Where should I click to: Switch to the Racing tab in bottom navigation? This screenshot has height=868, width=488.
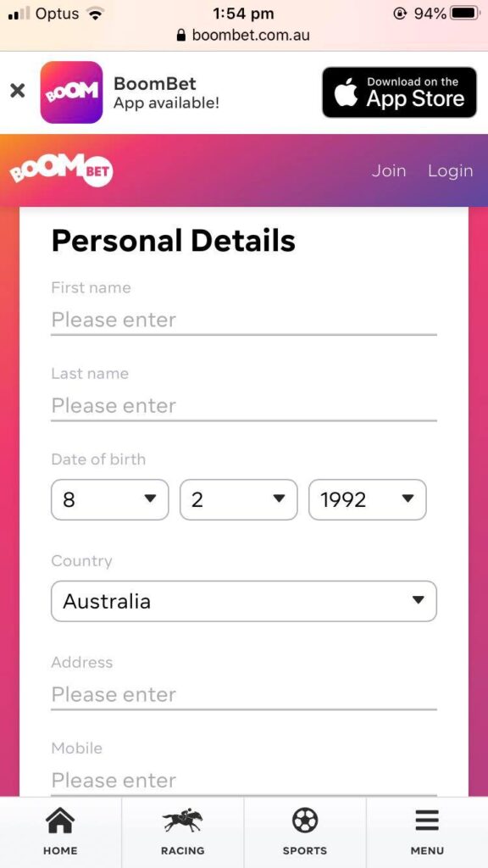point(182,832)
